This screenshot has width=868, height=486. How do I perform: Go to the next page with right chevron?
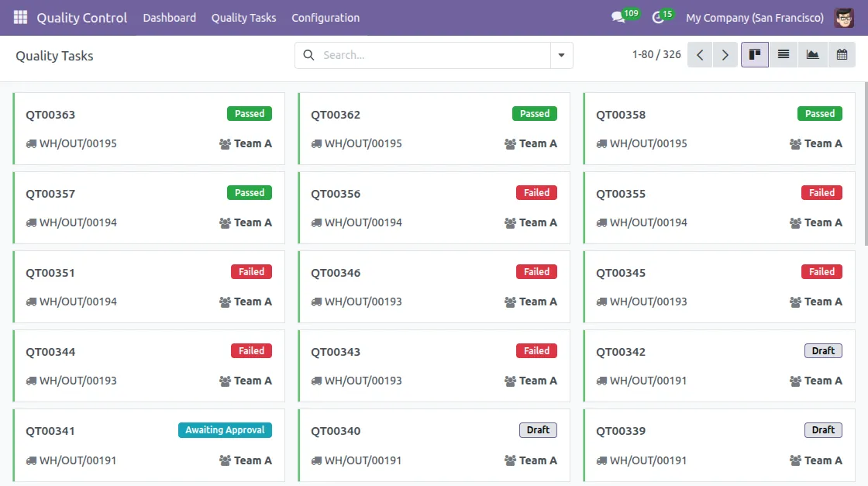(725, 55)
